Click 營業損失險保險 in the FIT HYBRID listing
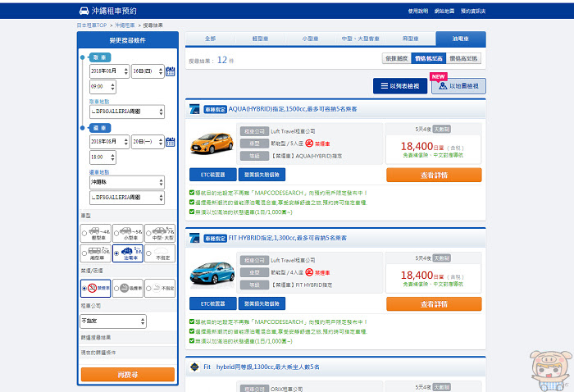 click(262, 303)
